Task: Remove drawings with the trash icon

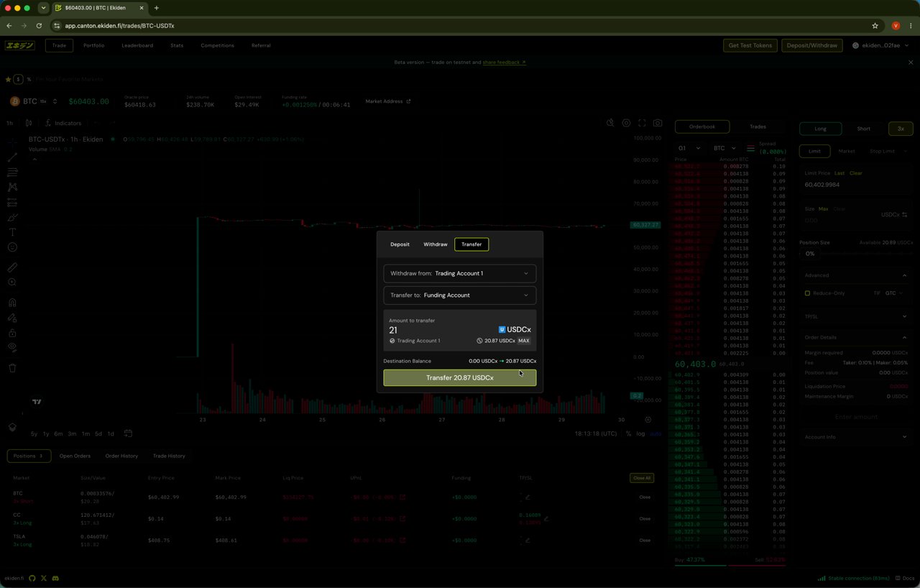Action: coord(12,368)
